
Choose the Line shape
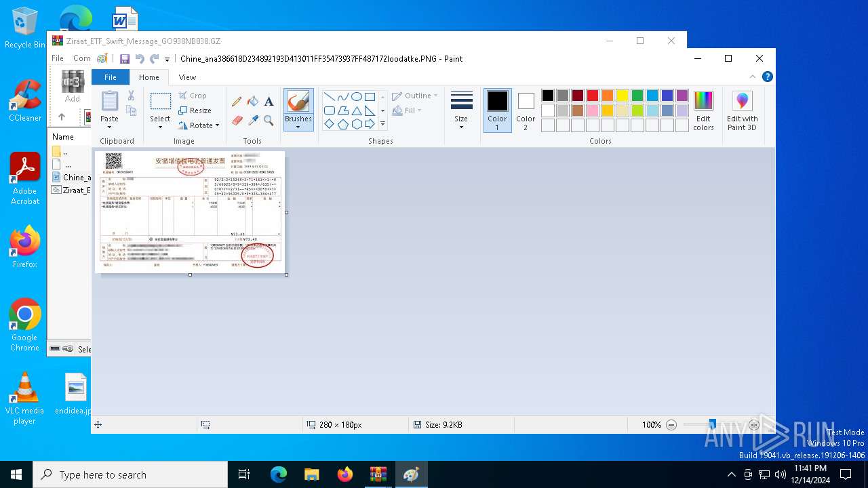[x=329, y=96]
